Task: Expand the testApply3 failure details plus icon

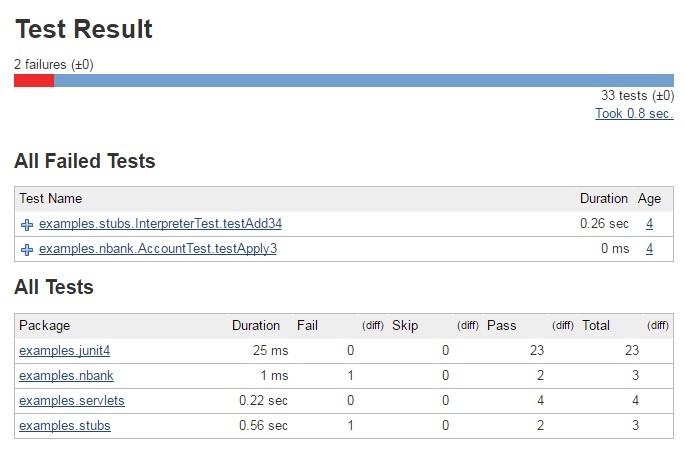Action: click(27, 250)
